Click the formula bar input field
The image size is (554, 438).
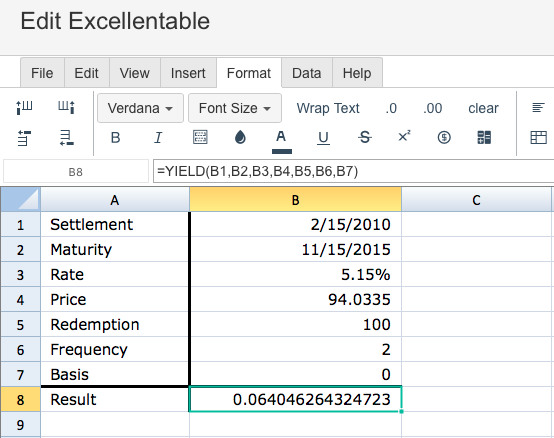click(353, 171)
